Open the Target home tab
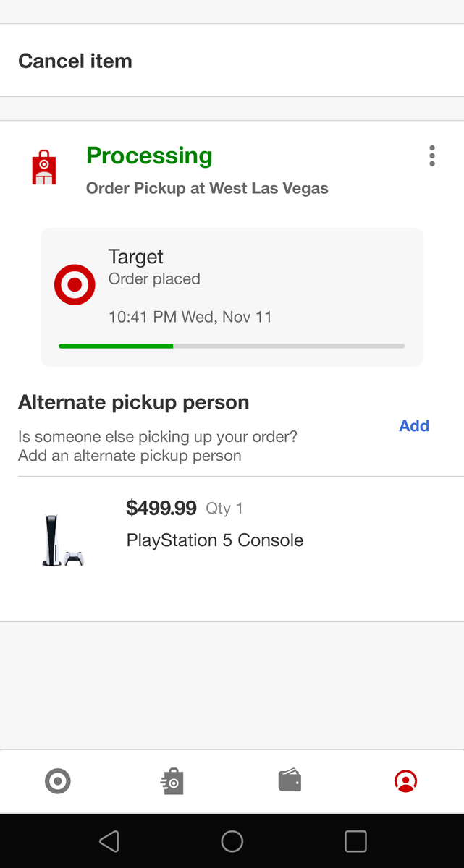464x868 pixels. 58,781
